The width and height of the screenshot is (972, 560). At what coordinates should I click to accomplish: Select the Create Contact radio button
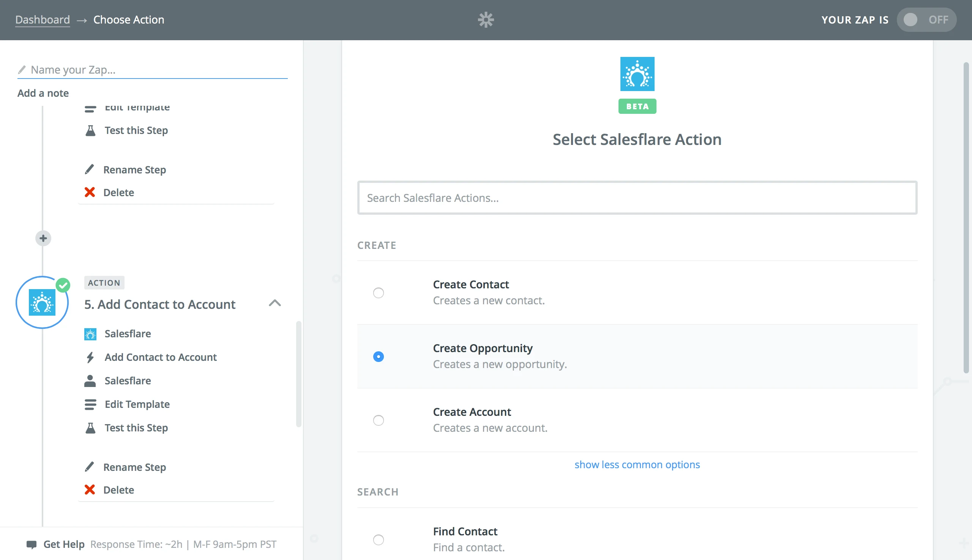tap(378, 293)
